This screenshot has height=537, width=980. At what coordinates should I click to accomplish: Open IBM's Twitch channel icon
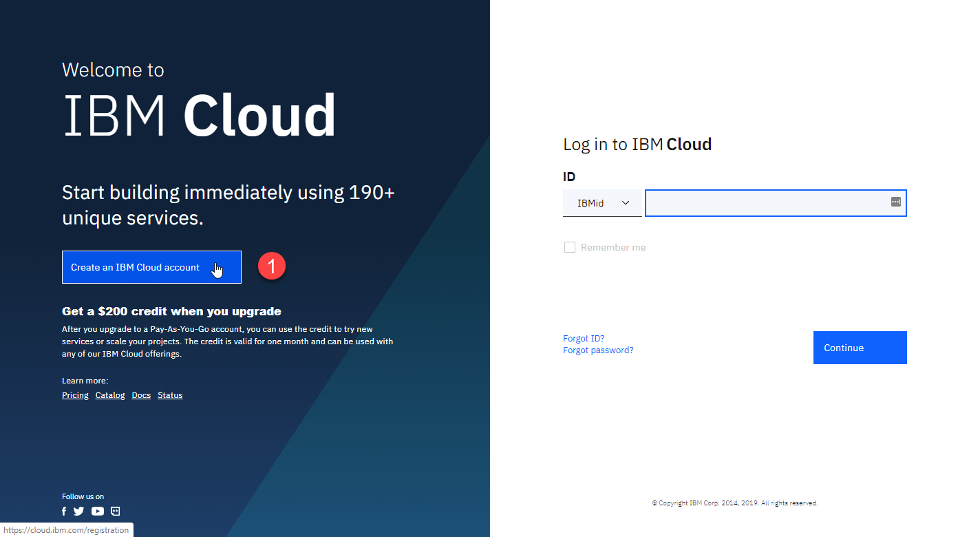[x=116, y=511]
